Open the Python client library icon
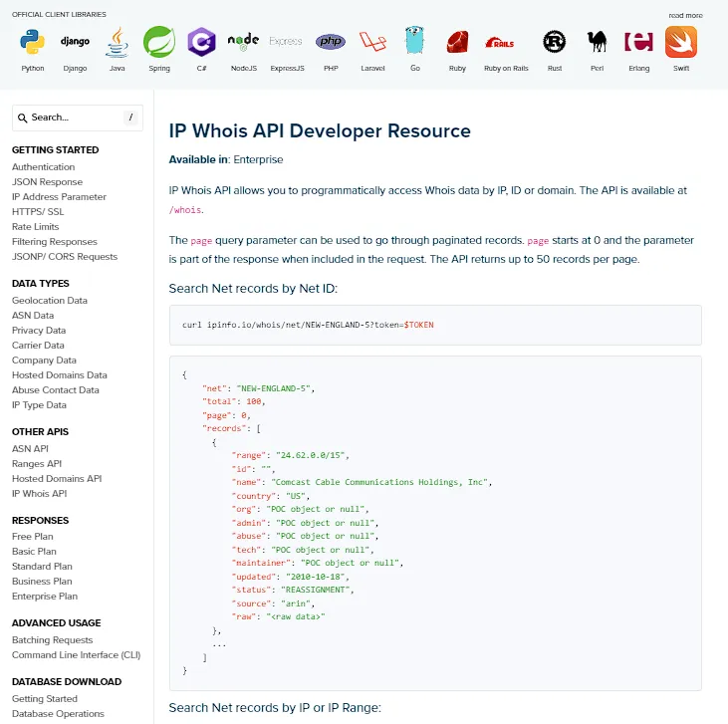Viewport: 728px width, 724px height. (x=33, y=42)
